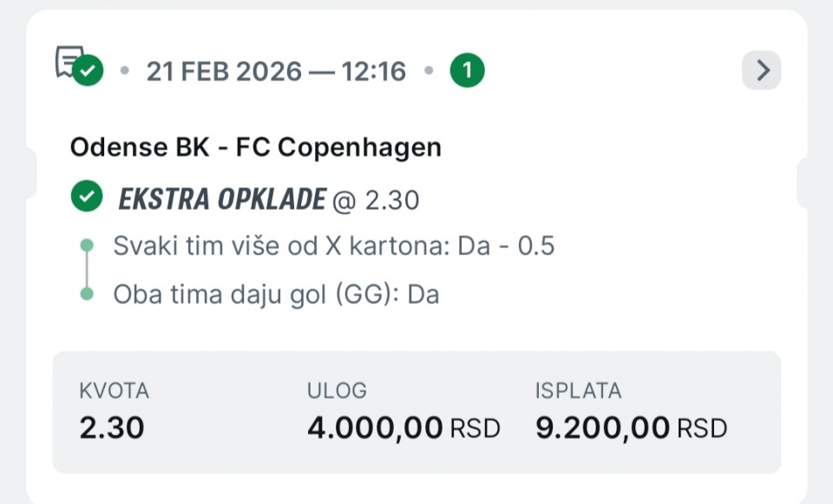This screenshot has height=504, width=833.
Task: Click the 9.200,00 RSD payout amount
Action: 631,428
